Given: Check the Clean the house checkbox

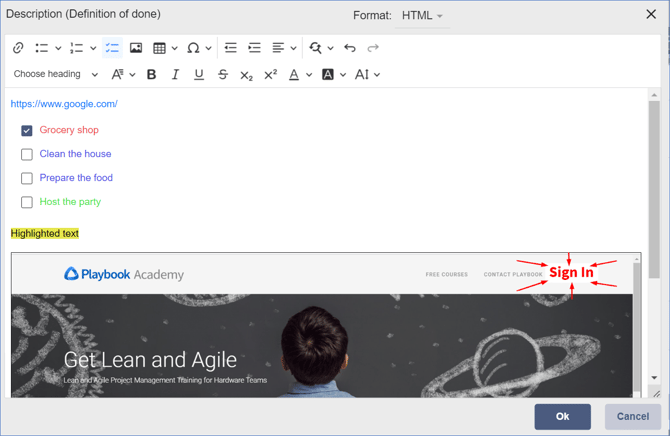Looking at the screenshot, I should coord(27,154).
